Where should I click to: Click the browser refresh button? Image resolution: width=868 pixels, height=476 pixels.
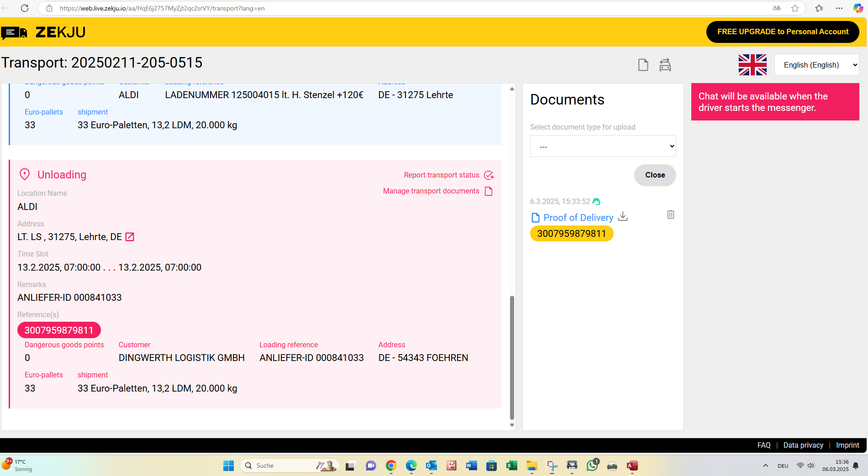tap(25, 8)
